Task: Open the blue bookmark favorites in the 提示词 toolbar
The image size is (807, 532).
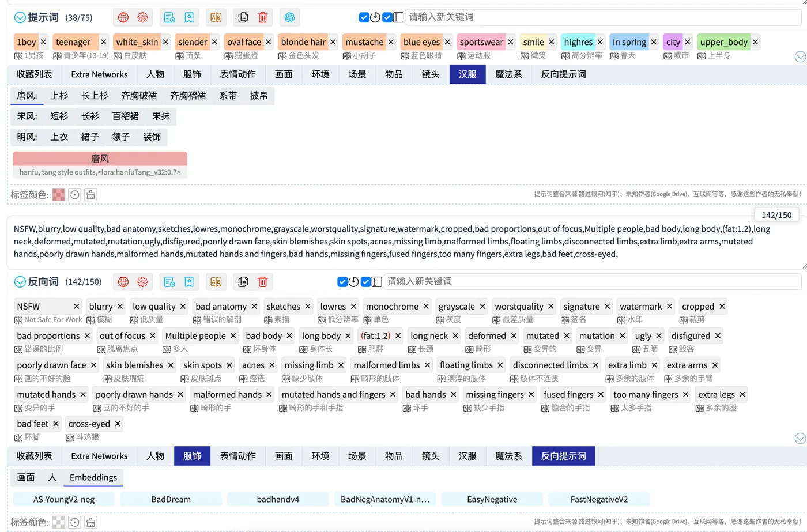Action: pos(189,17)
